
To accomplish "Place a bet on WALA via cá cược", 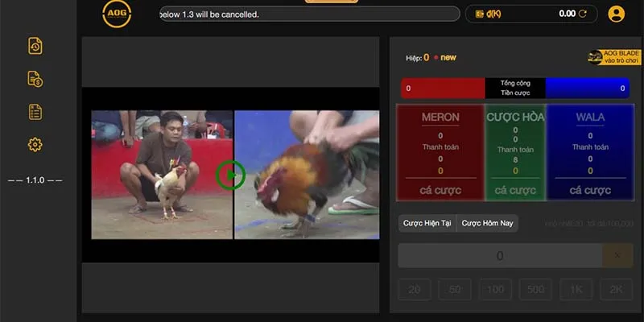I will pyautogui.click(x=590, y=190).
